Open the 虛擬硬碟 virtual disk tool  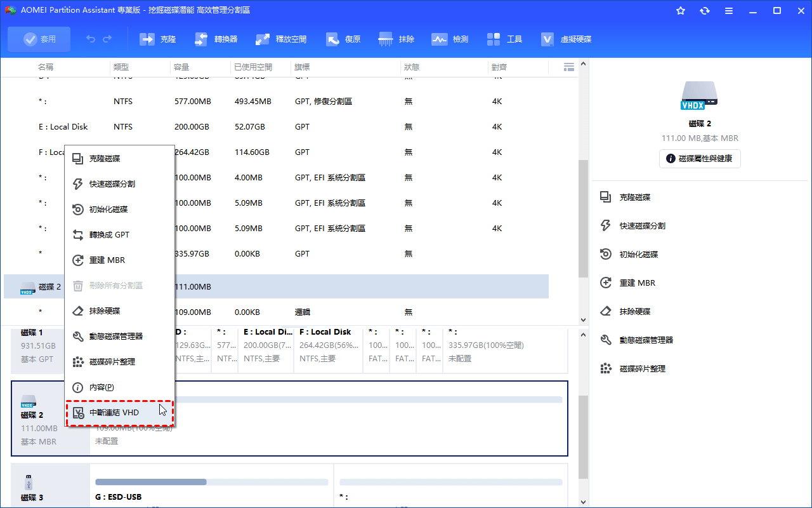click(x=566, y=39)
